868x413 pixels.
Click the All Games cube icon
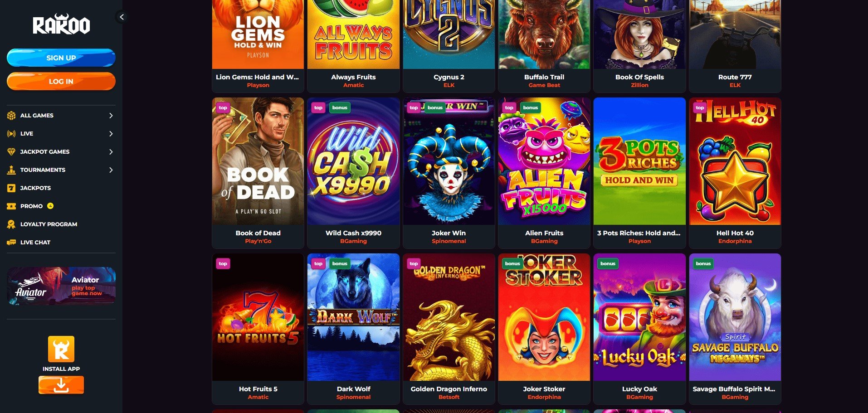point(11,116)
